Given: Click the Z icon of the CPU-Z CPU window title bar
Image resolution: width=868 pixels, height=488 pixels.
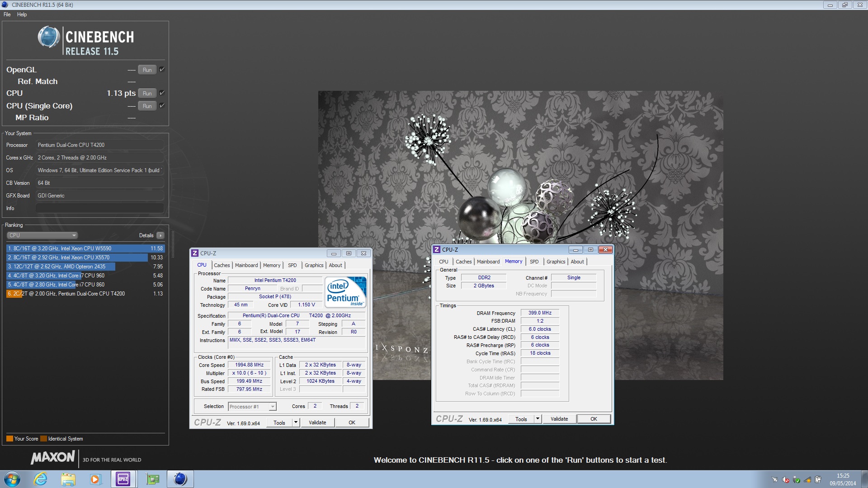Looking at the screenshot, I should point(195,253).
